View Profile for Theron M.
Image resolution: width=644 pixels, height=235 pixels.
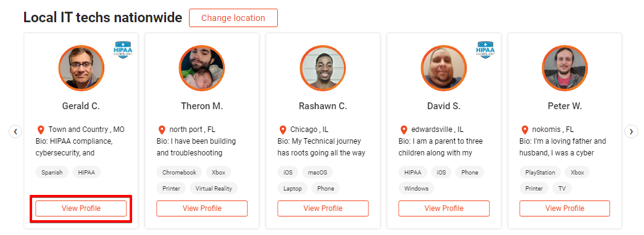click(x=202, y=208)
